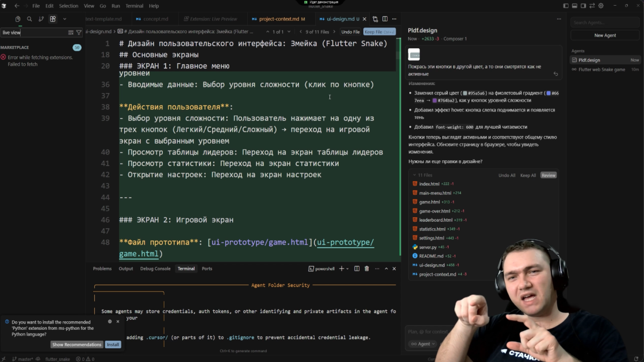The height and width of the screenshot is (362, 644).
Task: Open the Explorer view icon
Action: point(18,19)
